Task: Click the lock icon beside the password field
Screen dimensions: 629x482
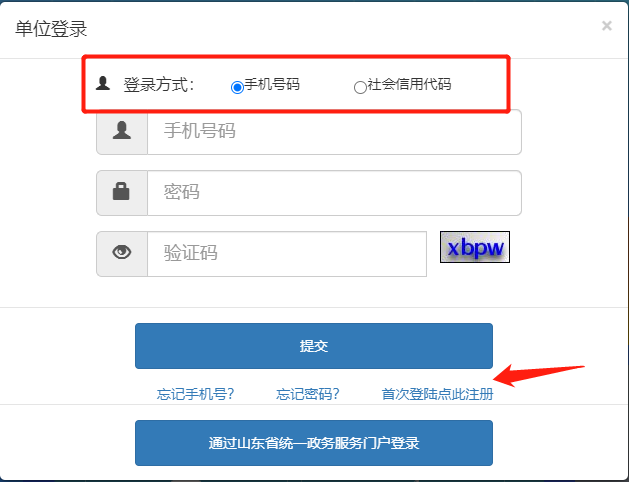Action: [122, 192]
